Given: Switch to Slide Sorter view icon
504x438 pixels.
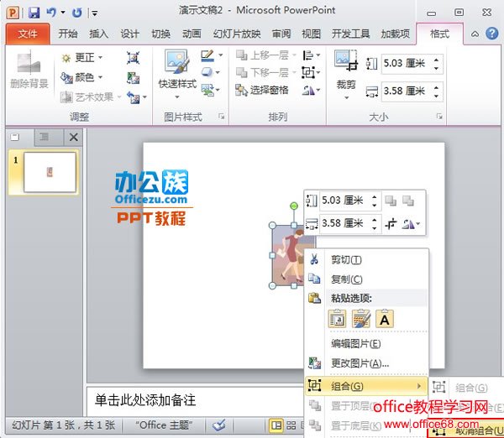Looking at the screenshot, I should [291, 425].
